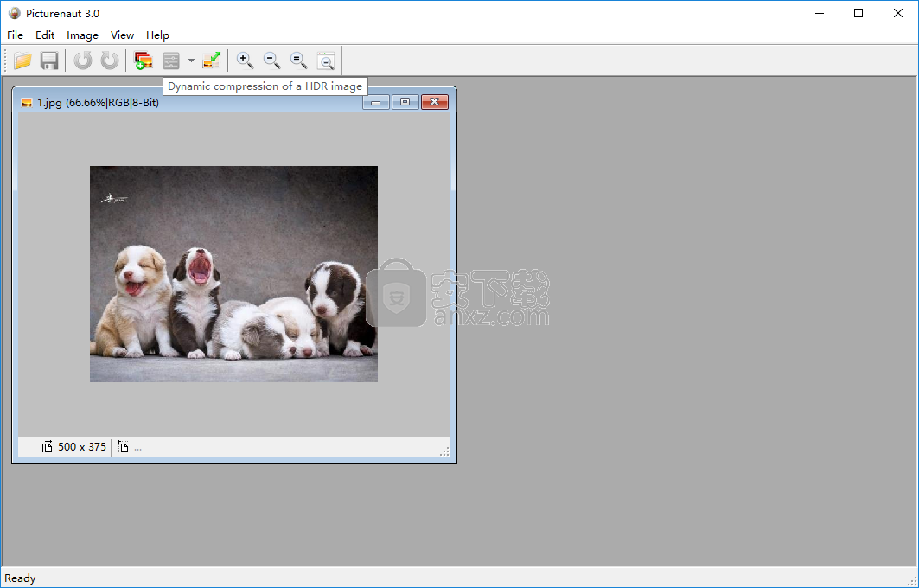This screenshot has width=919, height=588.
Task: Click the image dimensions icon in document status
Action: (x=47, y=447)
